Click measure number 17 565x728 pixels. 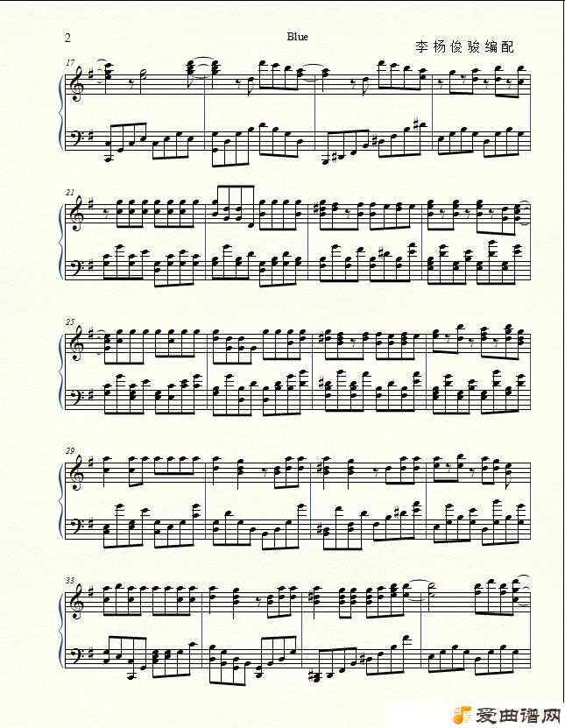[70, 62]
